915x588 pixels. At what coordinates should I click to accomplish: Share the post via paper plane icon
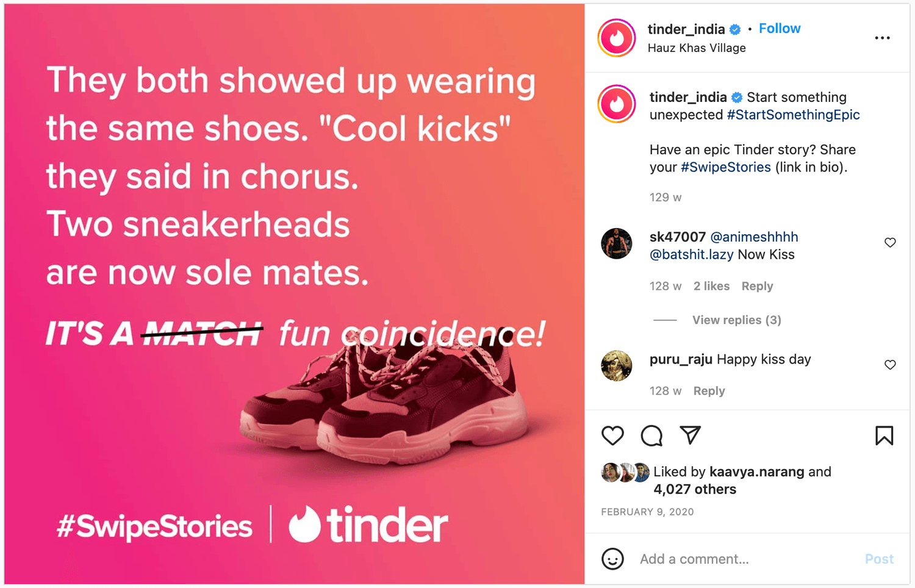(x=691, y=435)
